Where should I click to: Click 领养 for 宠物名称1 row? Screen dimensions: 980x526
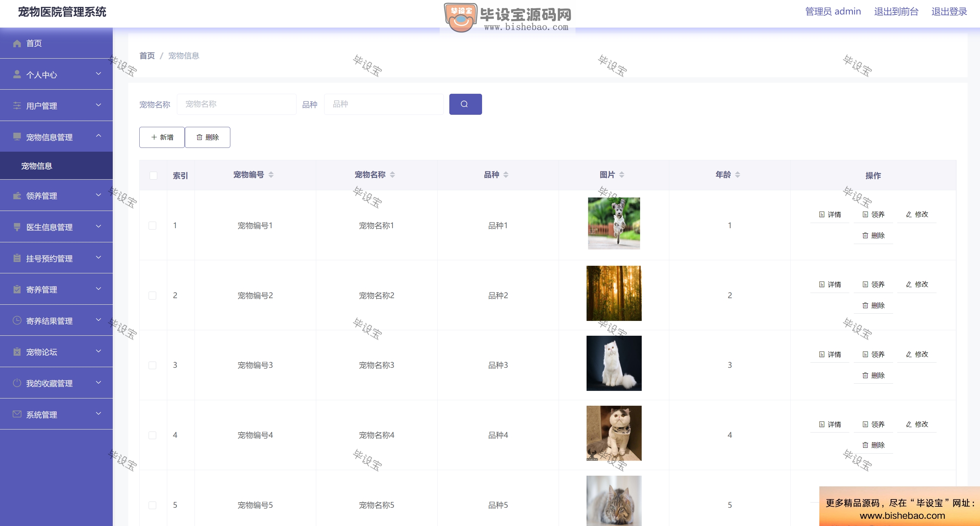pos(873,214)
